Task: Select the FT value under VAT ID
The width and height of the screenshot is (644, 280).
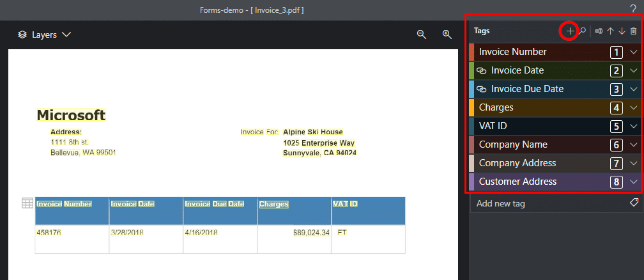Action: (342, 233)
